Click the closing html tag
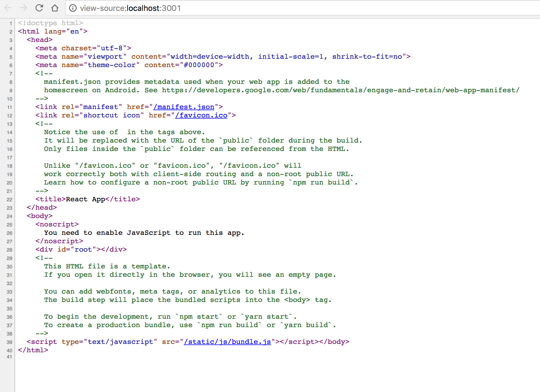The width and height of the screenshot is (540, 392). point(33,350)
